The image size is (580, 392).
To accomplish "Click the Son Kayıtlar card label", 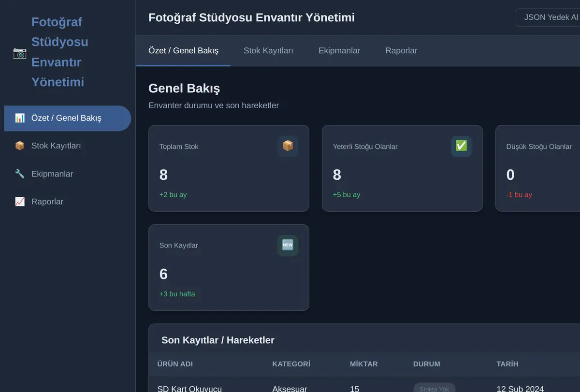I will 179,246.
